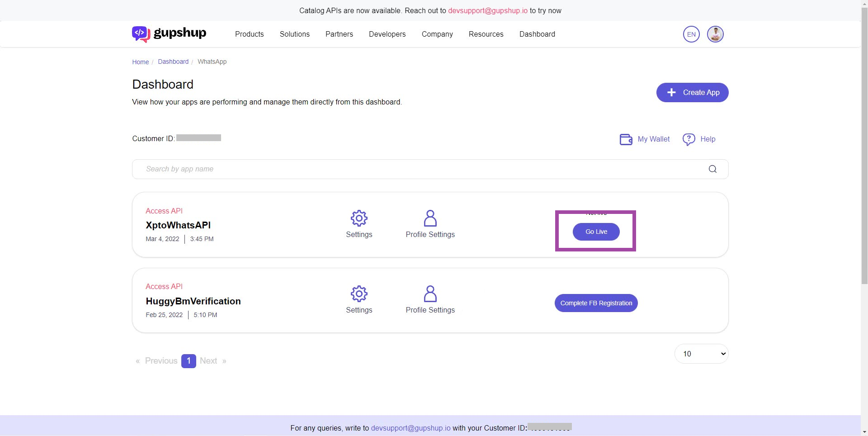Click the page vertical scrollbar
868x436 pixels.
point(864,145)
